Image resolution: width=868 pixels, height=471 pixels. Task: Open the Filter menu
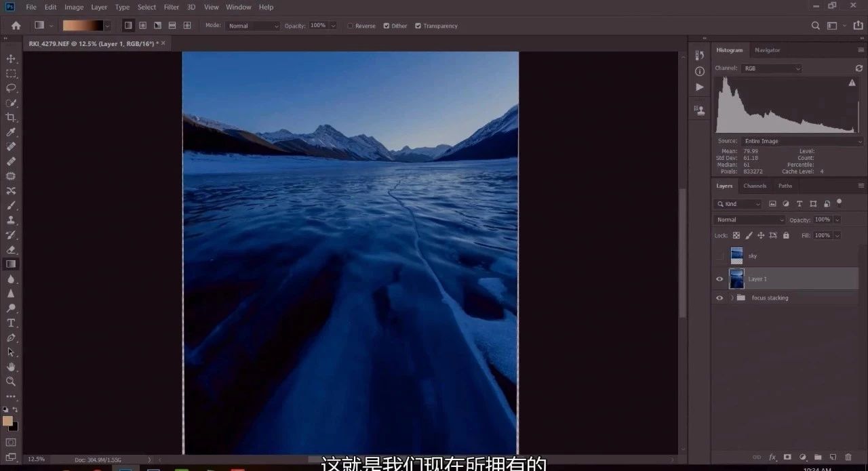point(172,7)
